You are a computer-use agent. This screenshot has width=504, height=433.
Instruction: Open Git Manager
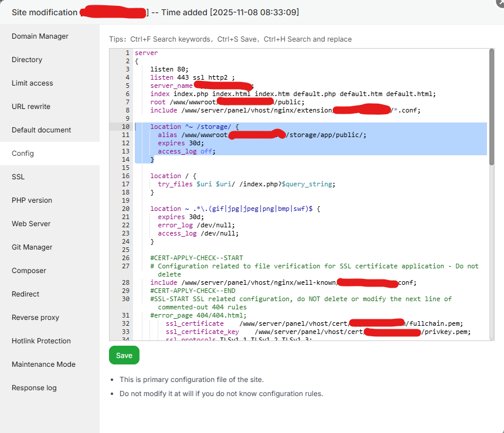(x=32, y=247)
